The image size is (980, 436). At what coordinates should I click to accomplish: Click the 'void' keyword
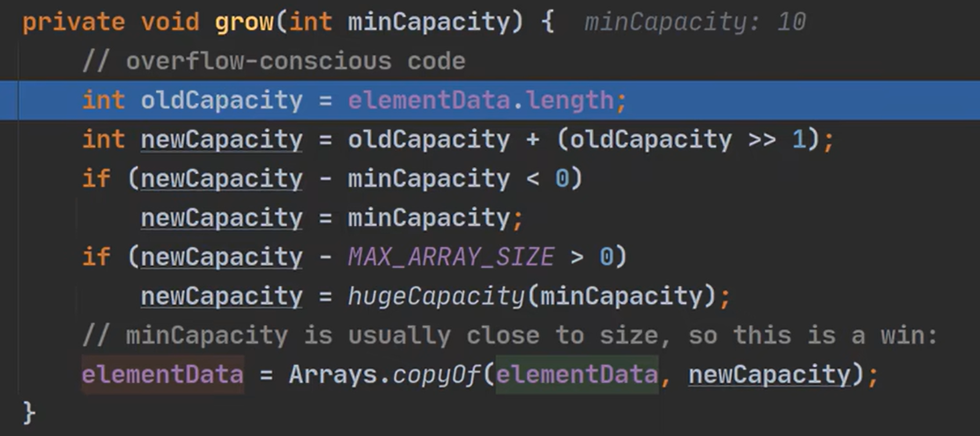(x=170, y=23)
